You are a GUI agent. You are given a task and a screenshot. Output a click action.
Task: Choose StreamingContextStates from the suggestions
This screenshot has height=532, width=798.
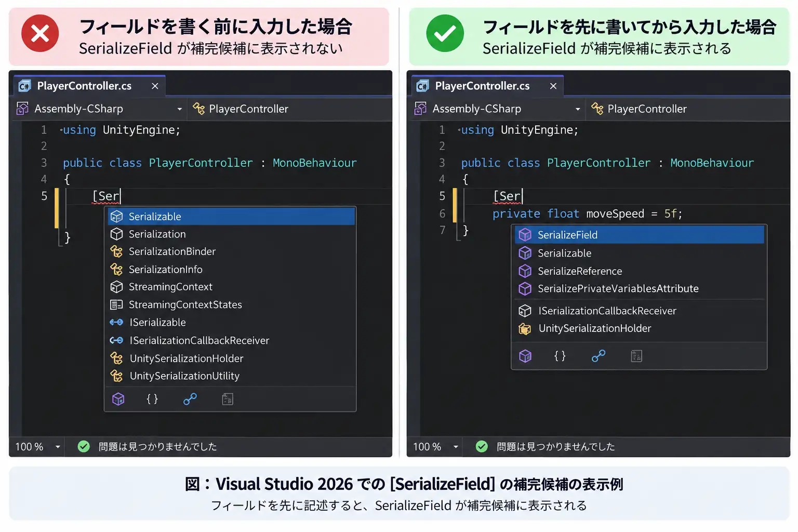click(231, 304)
